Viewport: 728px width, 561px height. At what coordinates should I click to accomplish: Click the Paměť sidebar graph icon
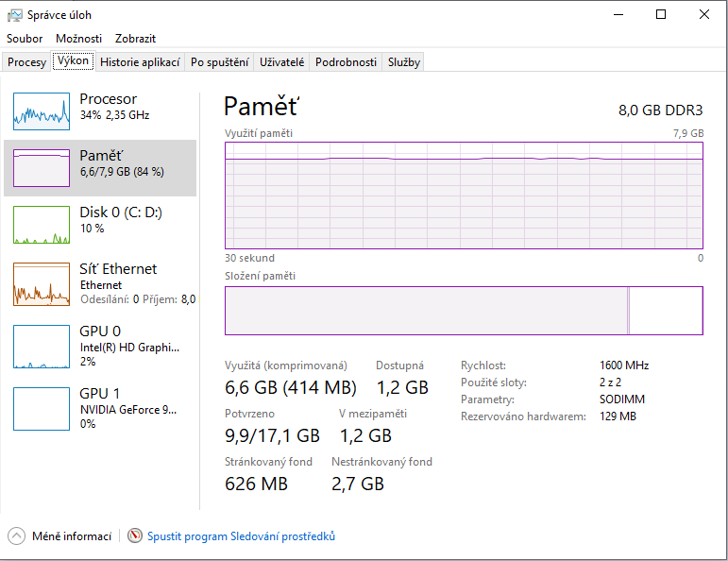[x=42, y=168]
